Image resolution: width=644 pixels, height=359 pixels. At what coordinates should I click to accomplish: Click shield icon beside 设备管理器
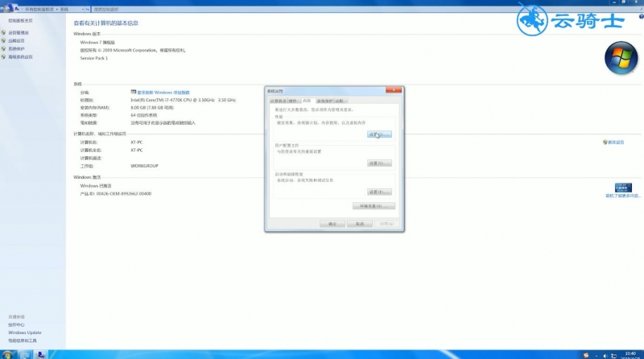[3, 32]
